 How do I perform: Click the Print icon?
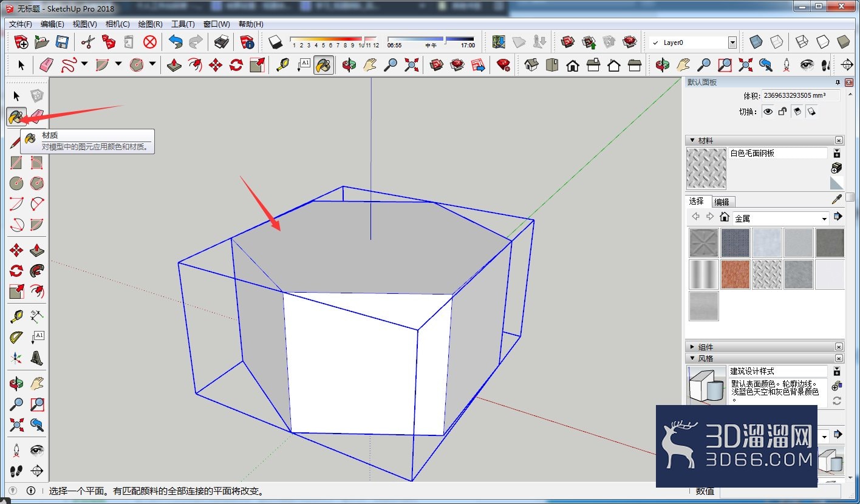[222, 42]
